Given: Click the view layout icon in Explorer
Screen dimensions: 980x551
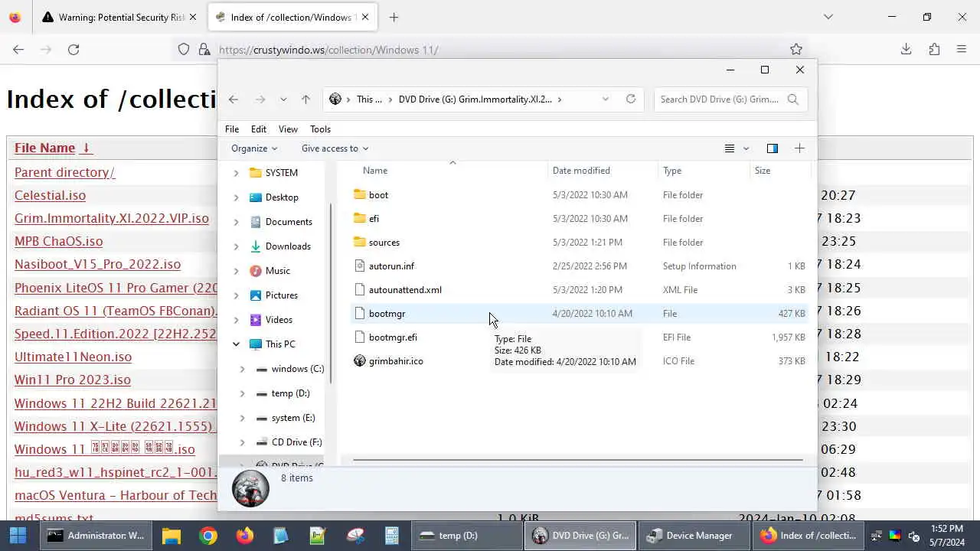Looking at the screenshot, I should click(x=730, y=148).
